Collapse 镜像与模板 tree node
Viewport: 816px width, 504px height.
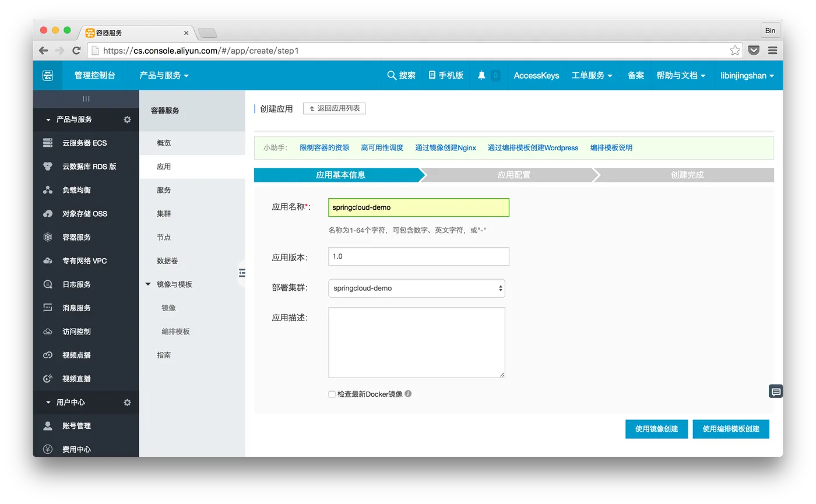coord(148,284)
